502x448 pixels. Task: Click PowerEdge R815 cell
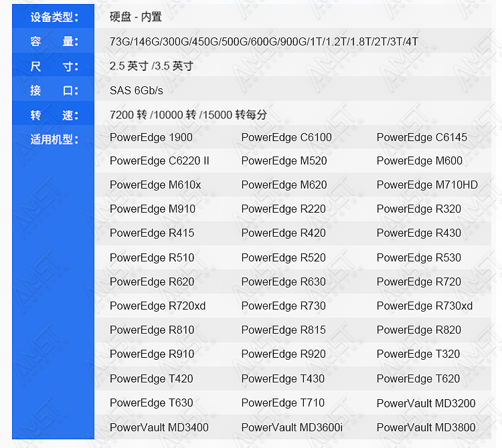pyautogui.click(x=284, y=330)
